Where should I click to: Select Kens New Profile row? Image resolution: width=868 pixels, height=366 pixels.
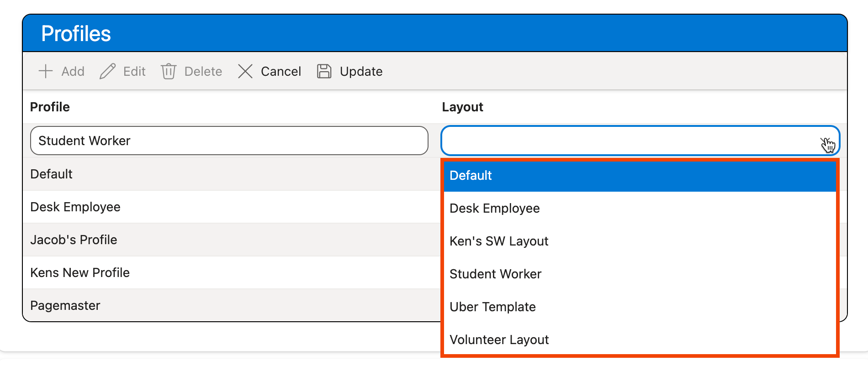coord(80,273)
